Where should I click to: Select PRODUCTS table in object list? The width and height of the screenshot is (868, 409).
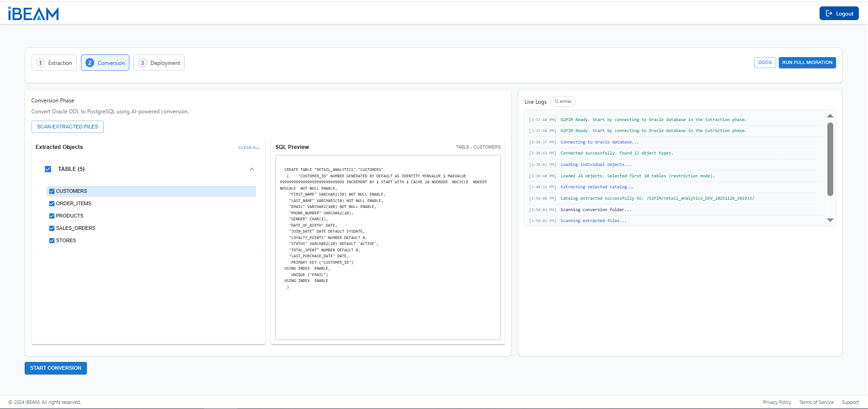pos(70,216)
